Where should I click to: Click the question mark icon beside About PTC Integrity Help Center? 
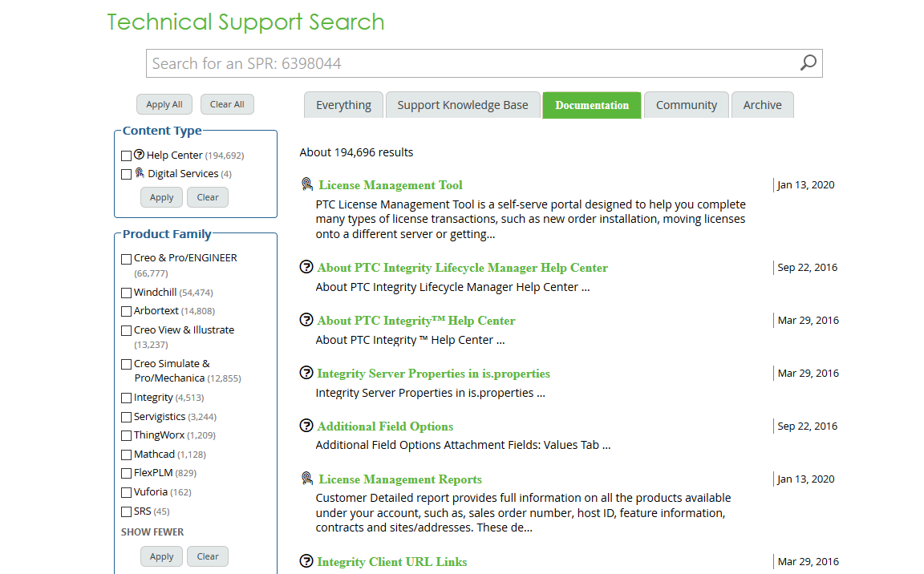[x=306, y=320]
